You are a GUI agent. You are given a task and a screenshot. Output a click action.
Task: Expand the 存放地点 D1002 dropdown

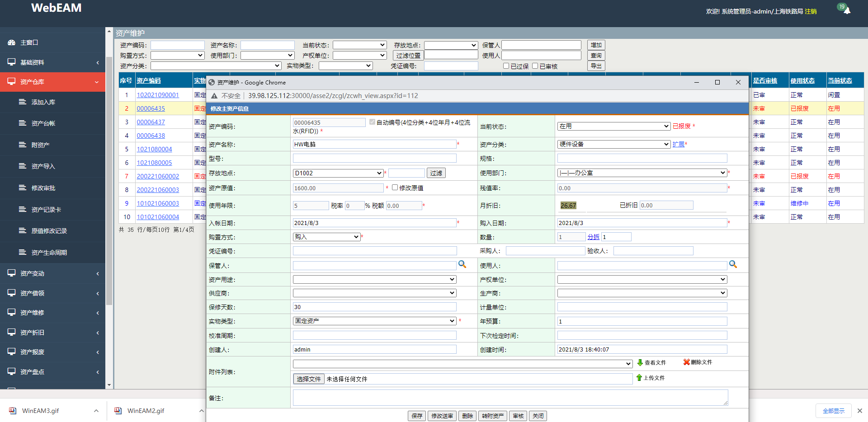(x=338, y=173)
